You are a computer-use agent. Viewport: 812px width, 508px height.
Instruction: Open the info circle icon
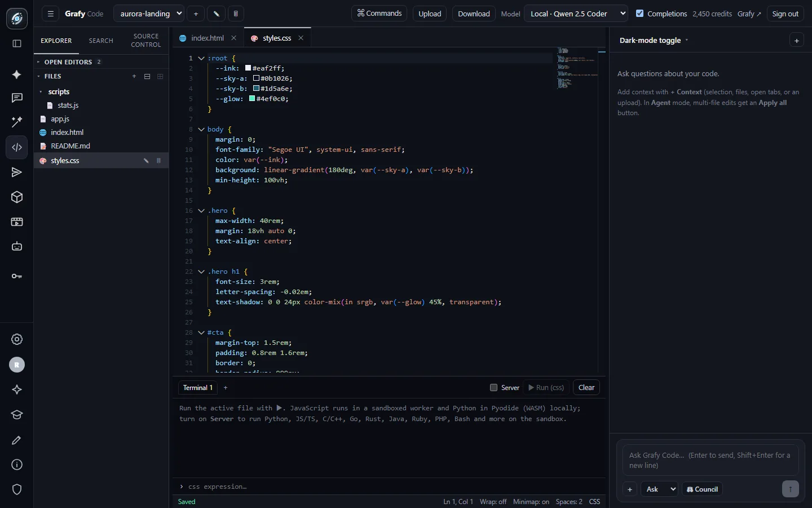click(x=17, y=465)
